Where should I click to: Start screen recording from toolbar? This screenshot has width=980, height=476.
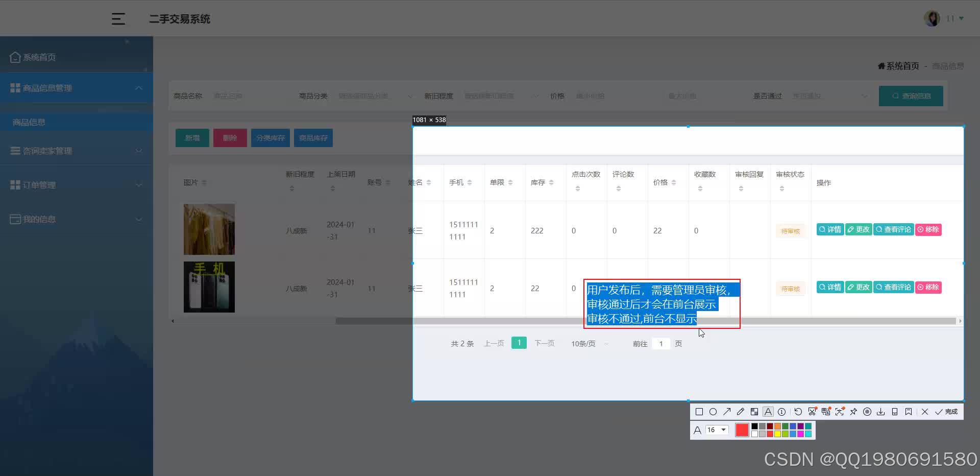pos(867,412)
